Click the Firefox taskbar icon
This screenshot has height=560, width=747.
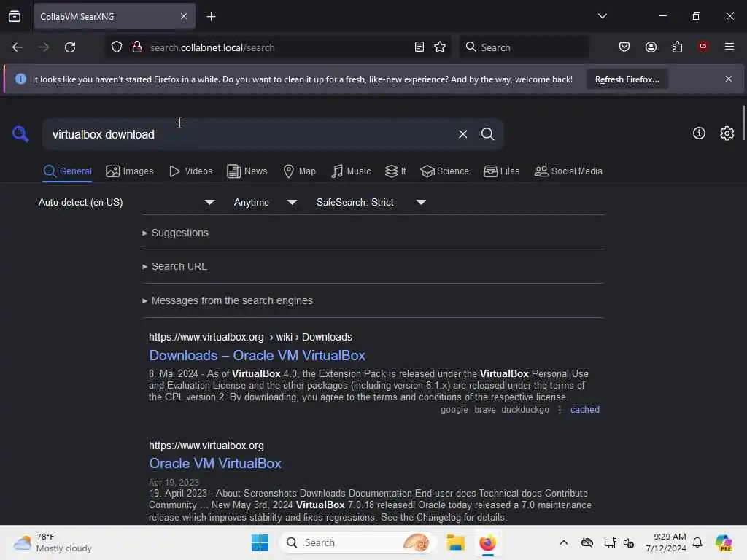pyautogui.click(x=487, y=542)
